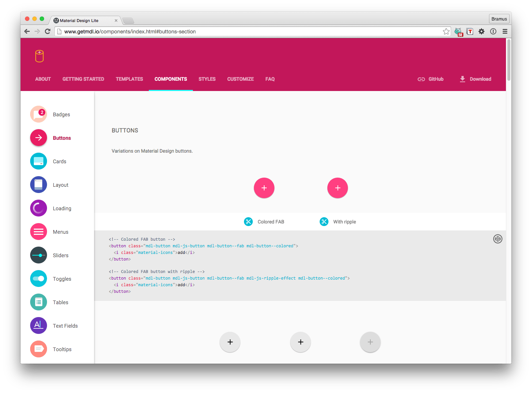The image size is (532, 393).
Task: Select the Text Fields sidebar icon
Action: (38, 325)
